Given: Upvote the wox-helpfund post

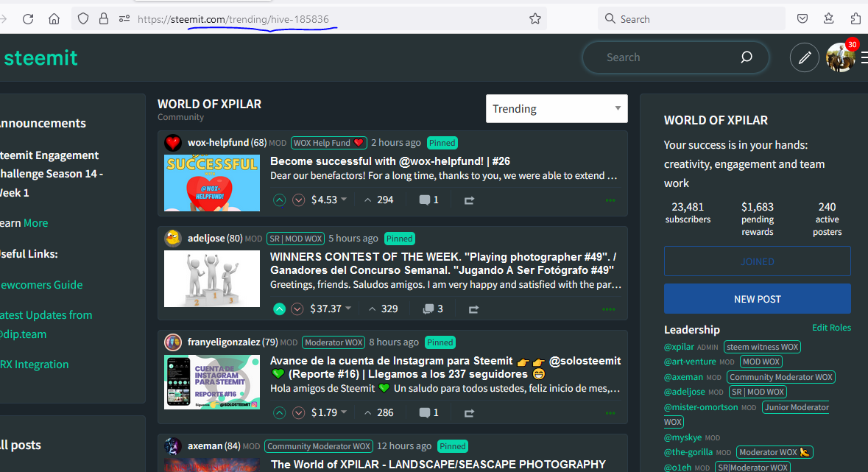Looking at the screenshot, I should click(280, 200).
